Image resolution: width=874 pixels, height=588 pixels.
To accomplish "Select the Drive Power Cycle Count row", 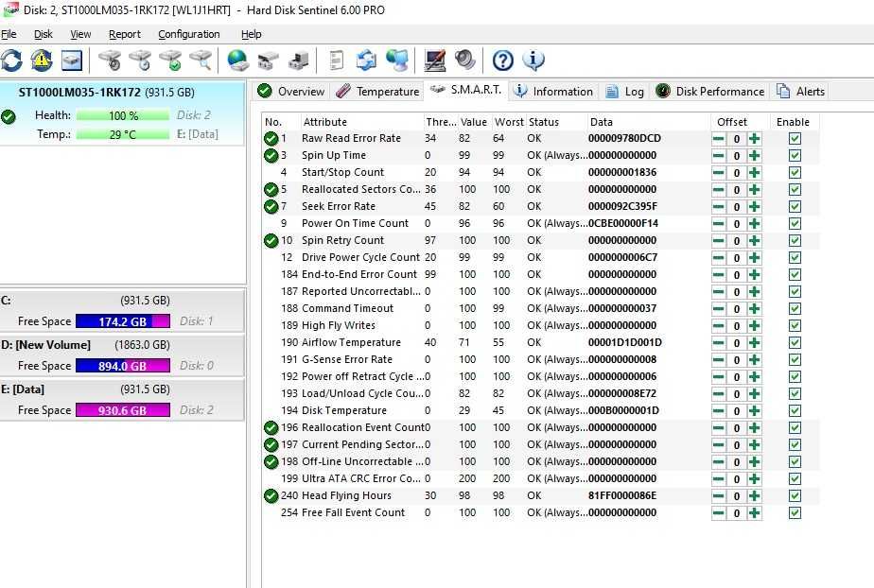I will click(x=541, y=258).
